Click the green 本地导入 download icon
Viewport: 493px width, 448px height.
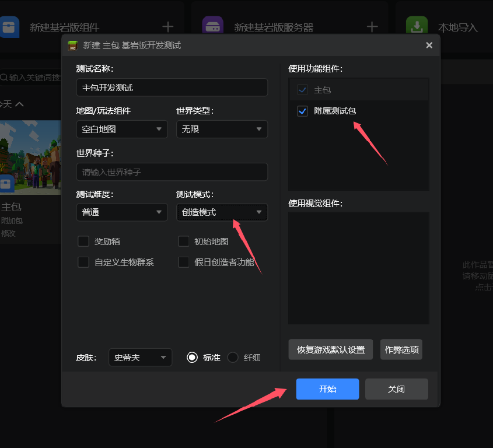[x=417, y=27]
